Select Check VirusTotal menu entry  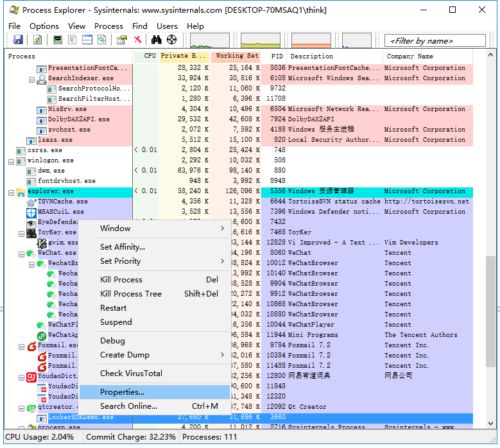pyautogui.click(x=155, y=374)
